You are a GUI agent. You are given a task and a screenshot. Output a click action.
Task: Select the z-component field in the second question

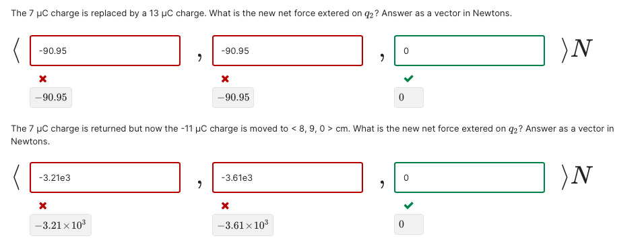click(470, 177)
